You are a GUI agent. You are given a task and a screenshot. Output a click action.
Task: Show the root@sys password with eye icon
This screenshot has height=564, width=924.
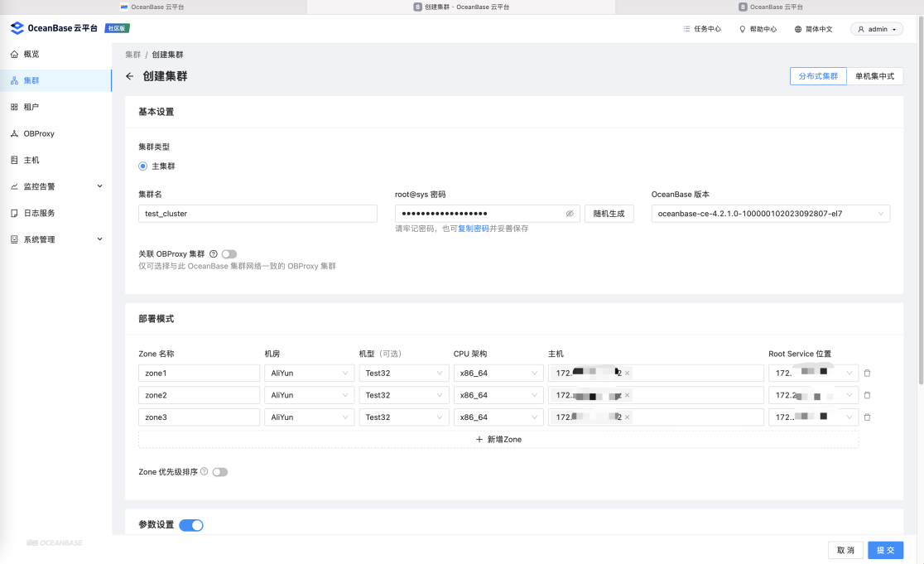[570, 214]
